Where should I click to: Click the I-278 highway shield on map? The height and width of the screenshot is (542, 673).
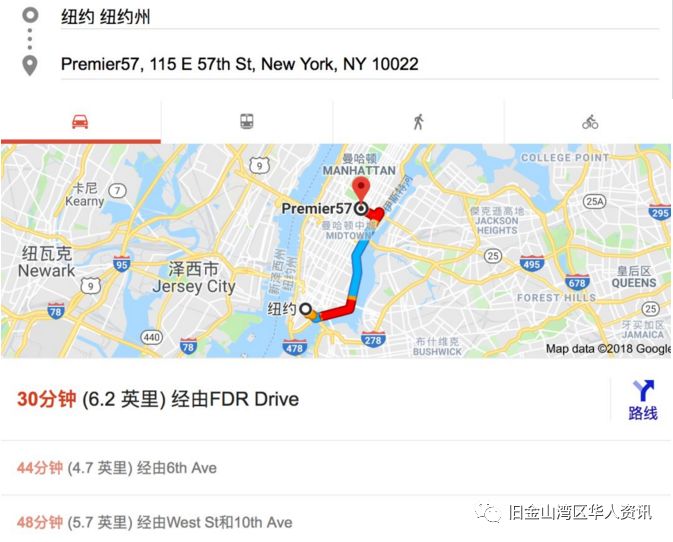click(373, 340)
